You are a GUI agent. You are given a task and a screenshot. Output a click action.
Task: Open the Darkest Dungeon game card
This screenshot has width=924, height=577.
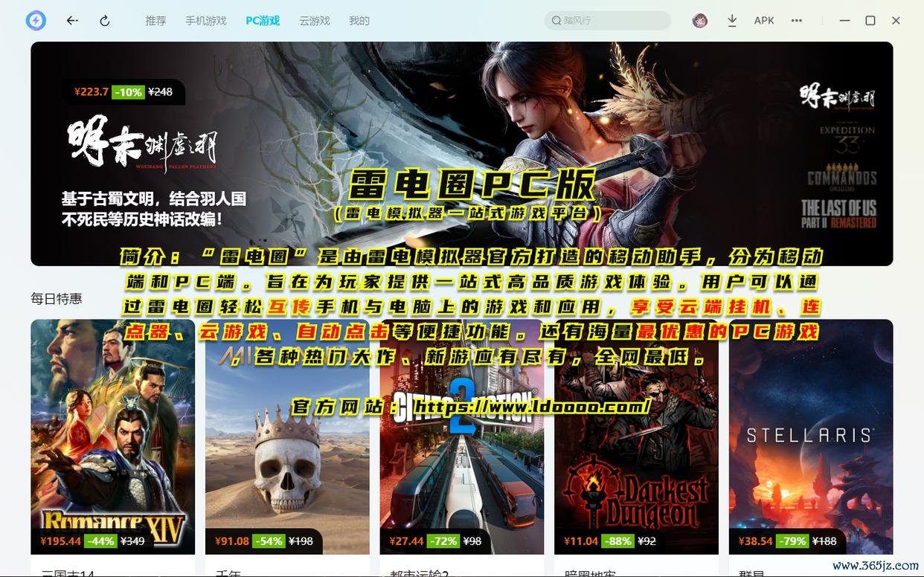(x=636, y=437)
